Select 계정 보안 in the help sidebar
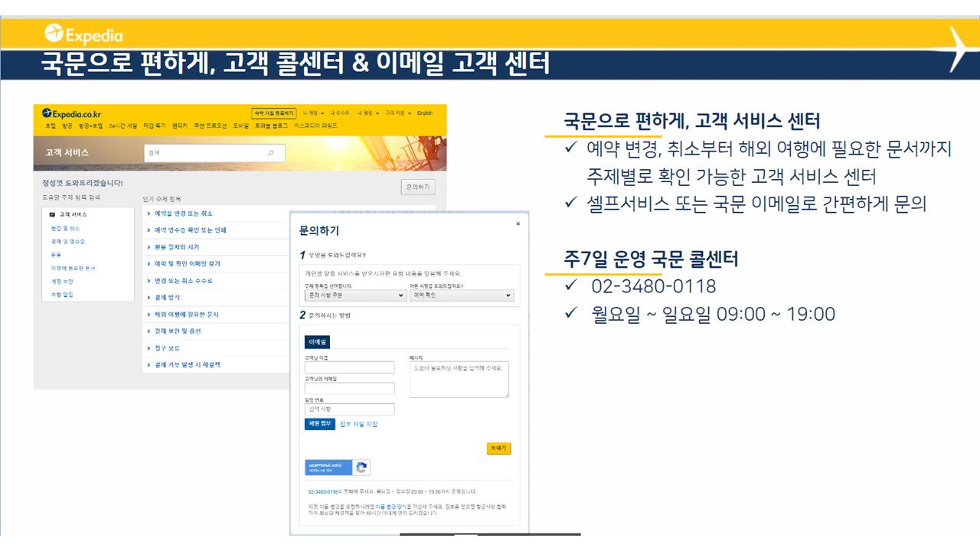This screenshot has height=551, width=980. point(62,281)
